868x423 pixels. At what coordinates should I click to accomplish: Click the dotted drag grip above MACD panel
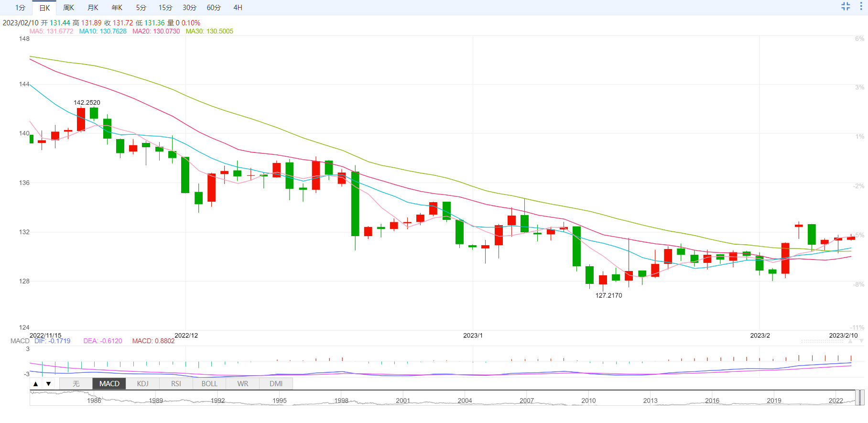click(x=823, y=341)
